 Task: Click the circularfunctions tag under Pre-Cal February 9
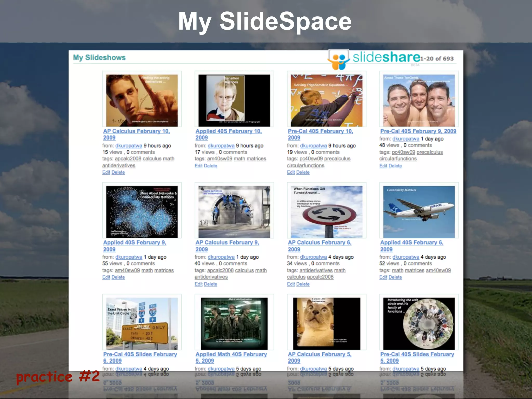[x=398, y=159]
